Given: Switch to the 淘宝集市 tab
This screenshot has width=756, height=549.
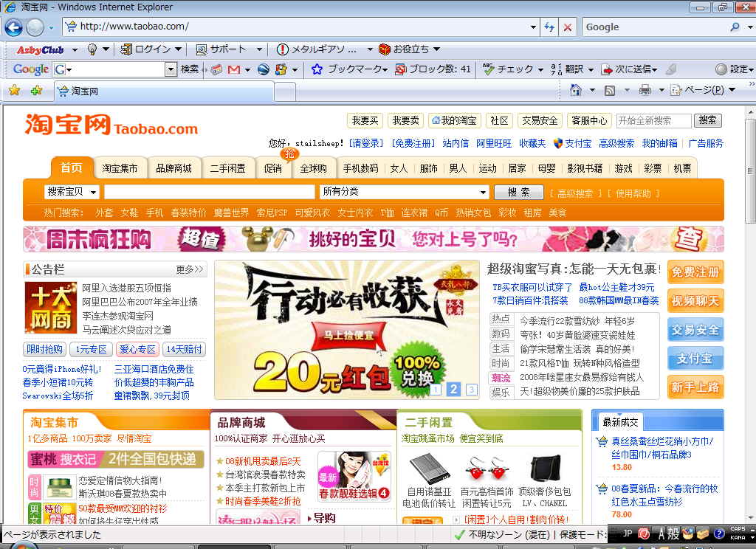Looking at the screenshot, I should [x=120, y=168].
